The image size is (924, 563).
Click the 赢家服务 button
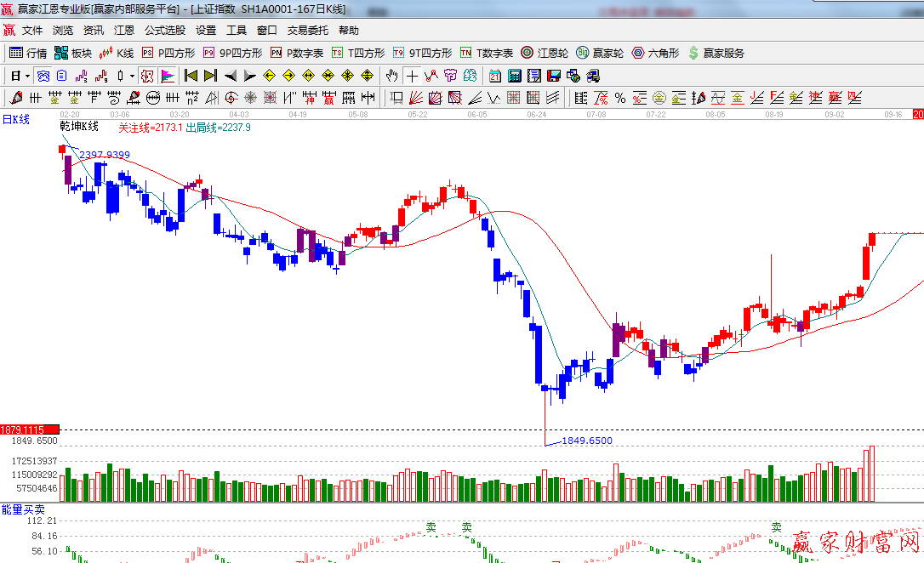(x=716, y=53)
